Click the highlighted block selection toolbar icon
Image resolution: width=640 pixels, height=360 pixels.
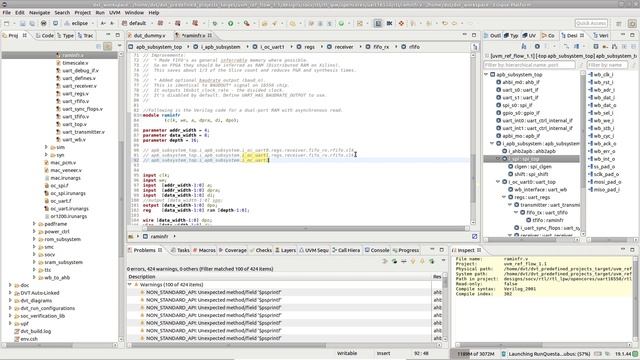[378, 24]
